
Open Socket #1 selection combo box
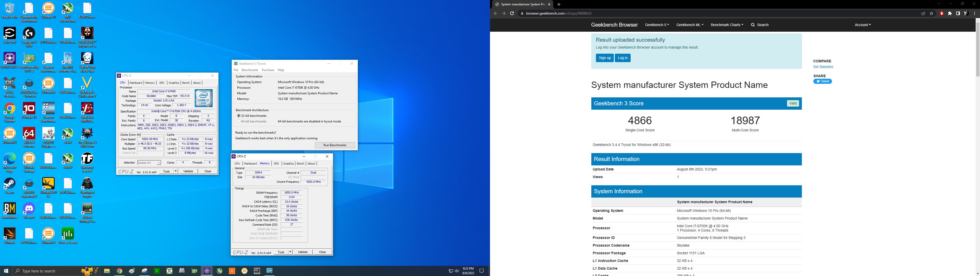[149, 163]
